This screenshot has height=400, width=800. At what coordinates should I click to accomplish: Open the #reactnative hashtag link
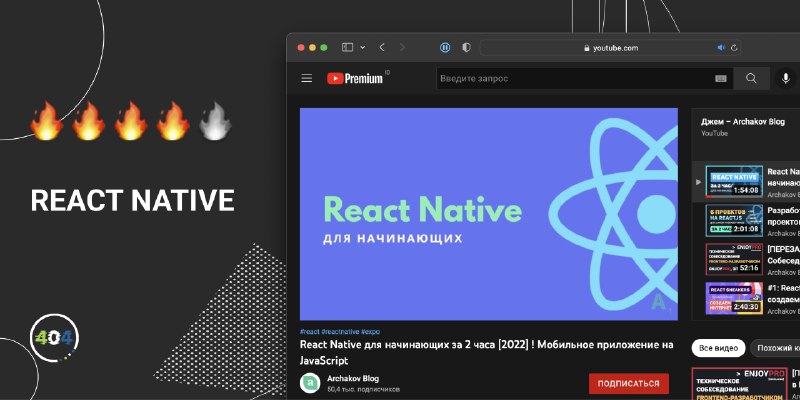pyautogui.click(x=340, y=332)
